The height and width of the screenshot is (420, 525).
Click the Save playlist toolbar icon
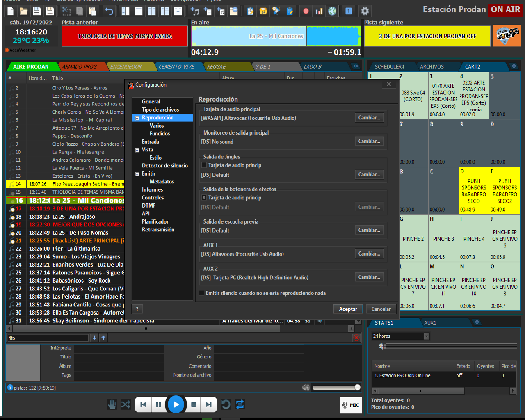pyautogui.click(x=37, y=11)
